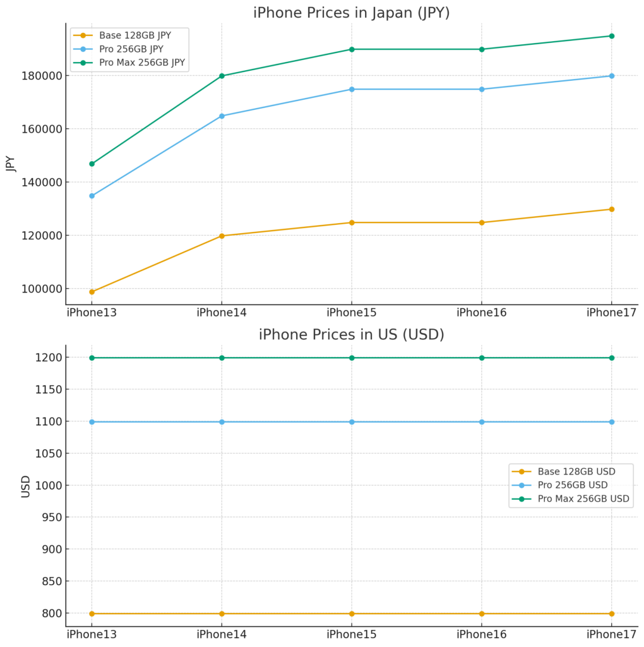Click the USD y-axis label
Screen dimensions: 644x647
pos(26,486)
